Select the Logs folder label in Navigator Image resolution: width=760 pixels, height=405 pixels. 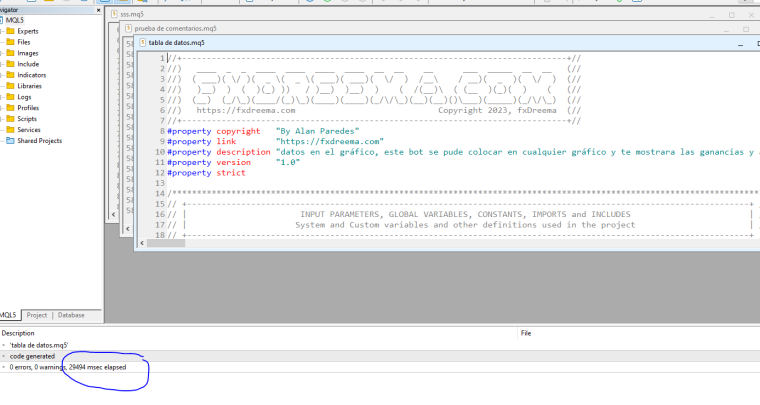[x=24, y=97]
